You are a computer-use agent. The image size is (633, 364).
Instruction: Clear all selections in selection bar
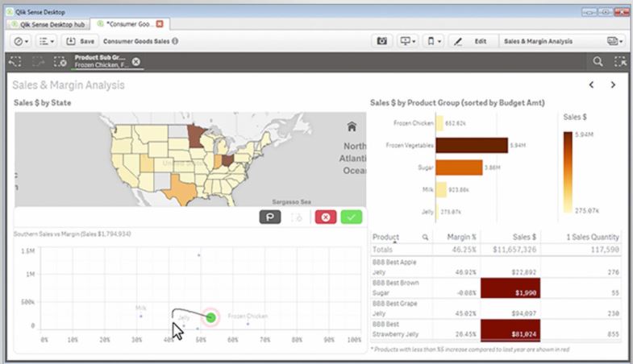point(60,61)
